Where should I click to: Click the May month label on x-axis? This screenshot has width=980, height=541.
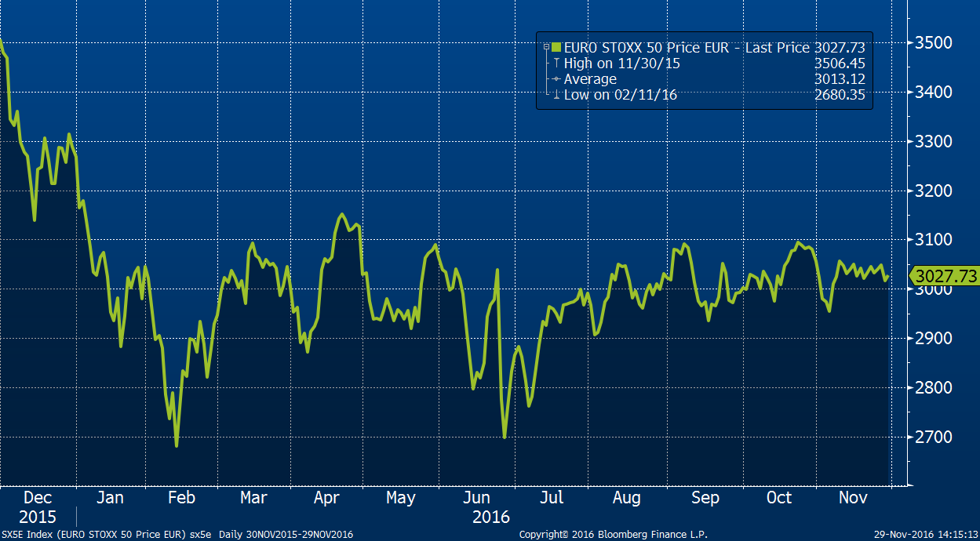tap(400, 498)
